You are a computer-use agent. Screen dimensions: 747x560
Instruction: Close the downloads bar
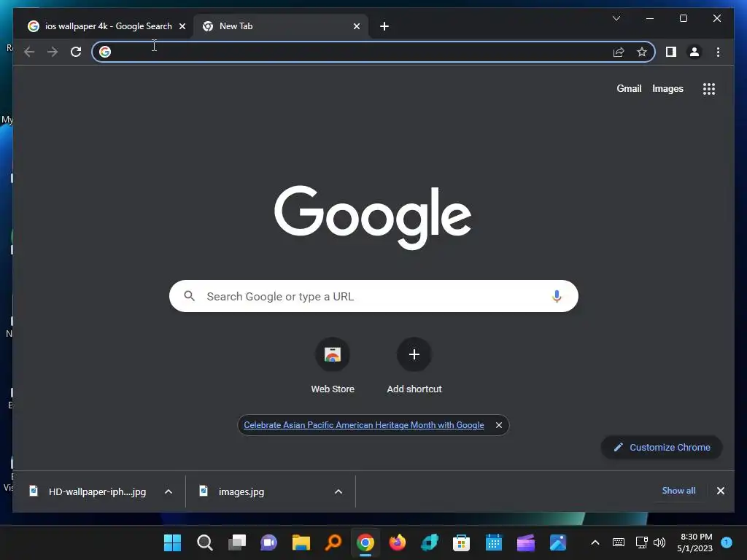(x=720, y=491)
